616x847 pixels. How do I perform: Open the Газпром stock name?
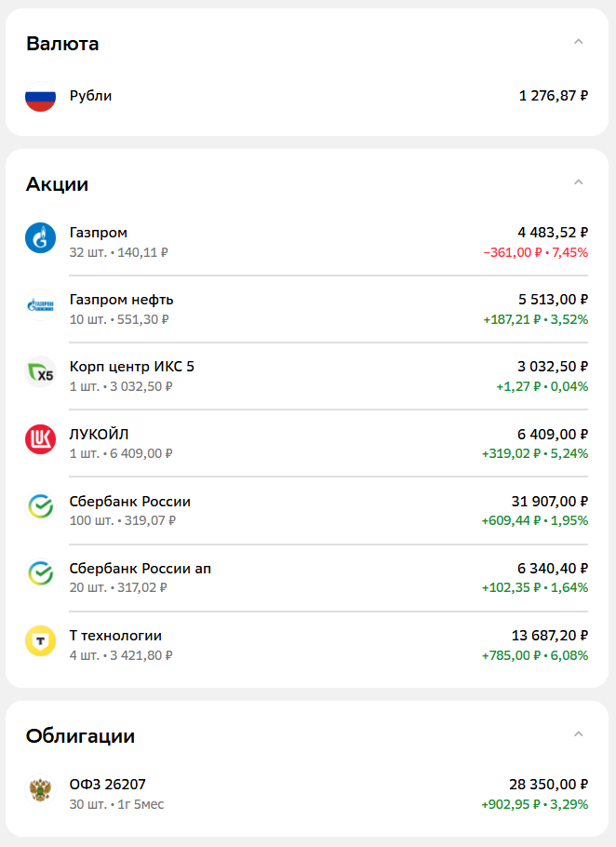pos(99,233)
